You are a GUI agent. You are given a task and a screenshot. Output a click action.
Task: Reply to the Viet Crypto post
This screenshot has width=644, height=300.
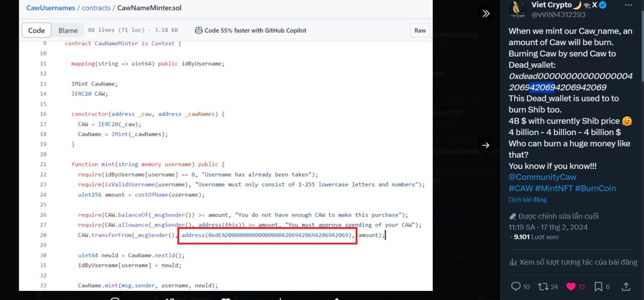(x=515, y=286)
